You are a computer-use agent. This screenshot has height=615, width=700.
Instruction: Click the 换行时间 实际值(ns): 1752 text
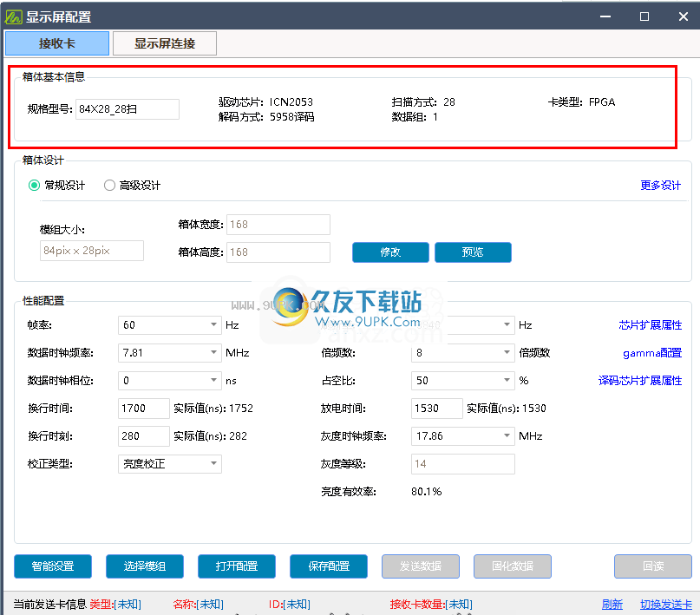(x=213, y=409)
